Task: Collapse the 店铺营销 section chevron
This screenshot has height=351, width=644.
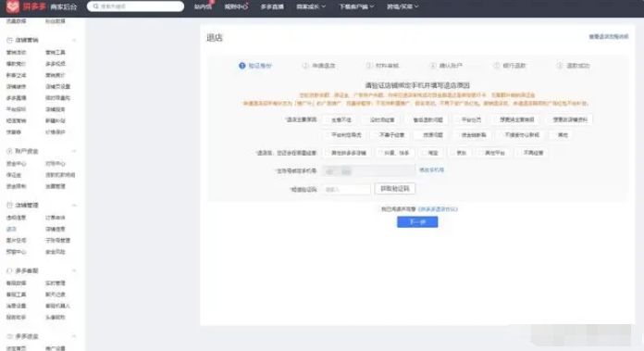Action: coord(74,40)
